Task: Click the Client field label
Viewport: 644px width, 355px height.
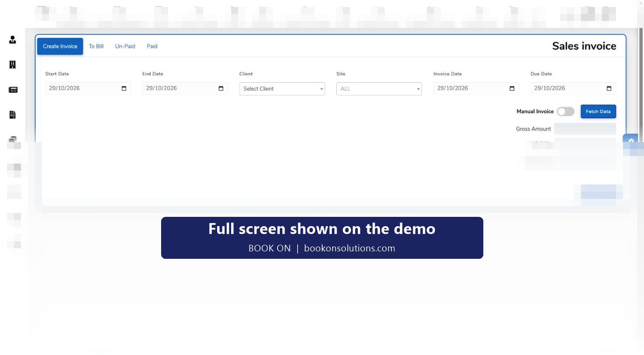Action: point(246,74)
